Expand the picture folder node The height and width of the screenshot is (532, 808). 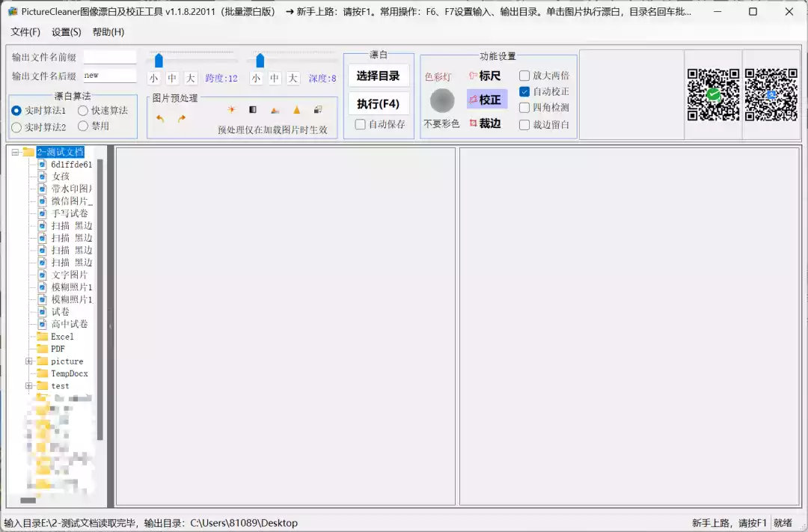(x=29, y=361)
